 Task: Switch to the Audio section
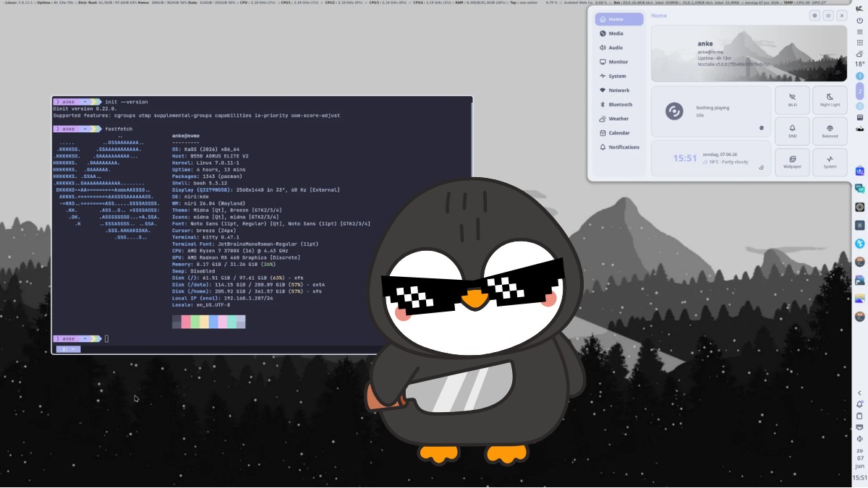[619, 48]
